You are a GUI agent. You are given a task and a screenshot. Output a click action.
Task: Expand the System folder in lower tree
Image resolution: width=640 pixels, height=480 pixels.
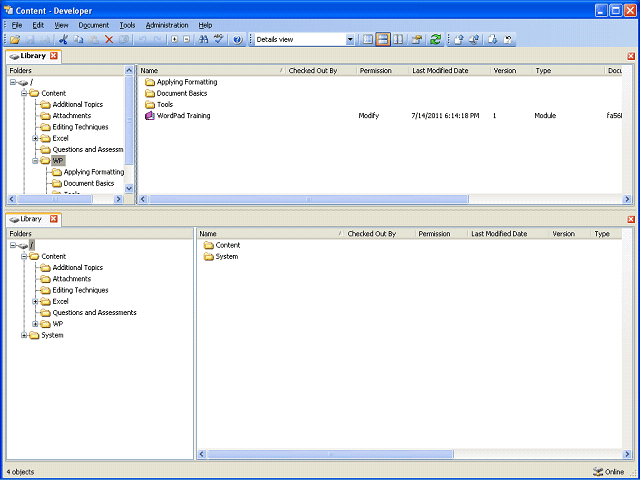point(24,336)
